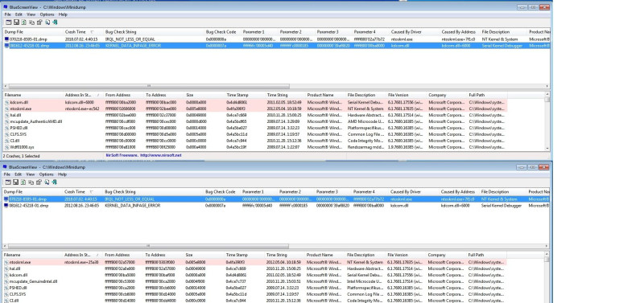The width and height of the screenshot is (644, 303).
Task: Open Edit menu in upper BlueScreenView window
Action: [x=19, y=14]
